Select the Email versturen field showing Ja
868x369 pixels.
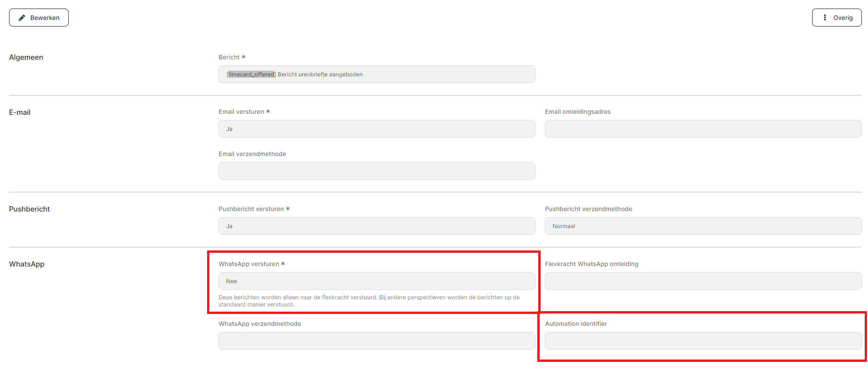point(377,129)
